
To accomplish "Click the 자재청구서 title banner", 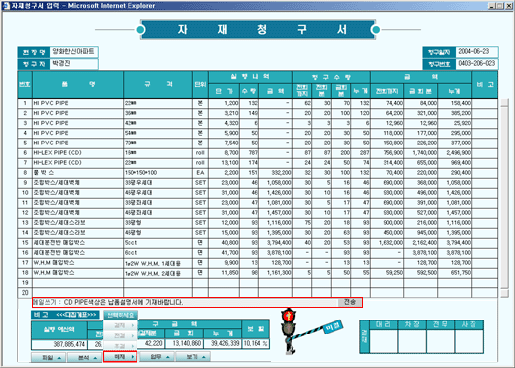I will click(258, 30).
